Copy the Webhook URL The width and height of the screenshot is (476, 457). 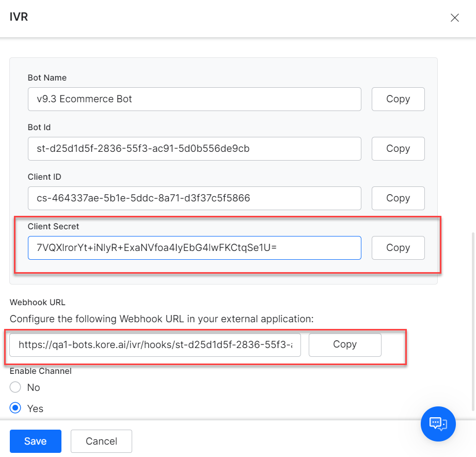[x=345, y=344]
